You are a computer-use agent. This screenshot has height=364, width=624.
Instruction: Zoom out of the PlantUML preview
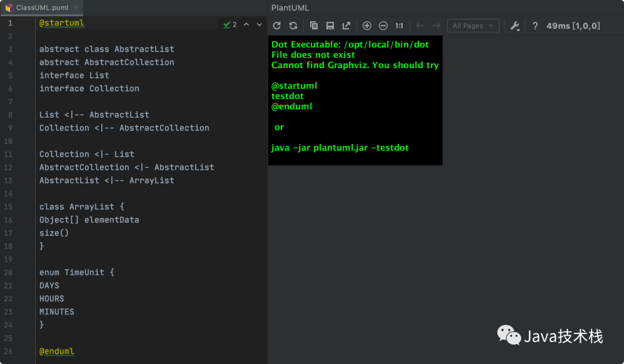pyautogui.click(x=383, y=26)
